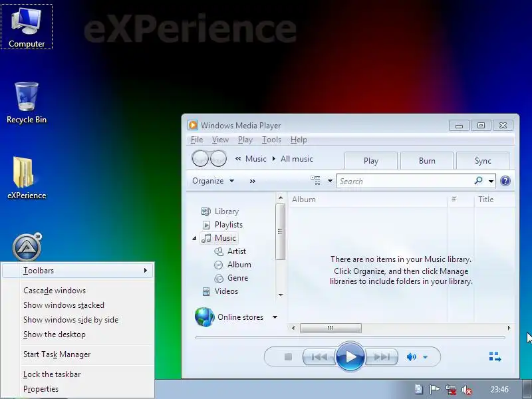Click the double-left breadcrumb chevron
The image size is (532, 399).
[238, 159]
